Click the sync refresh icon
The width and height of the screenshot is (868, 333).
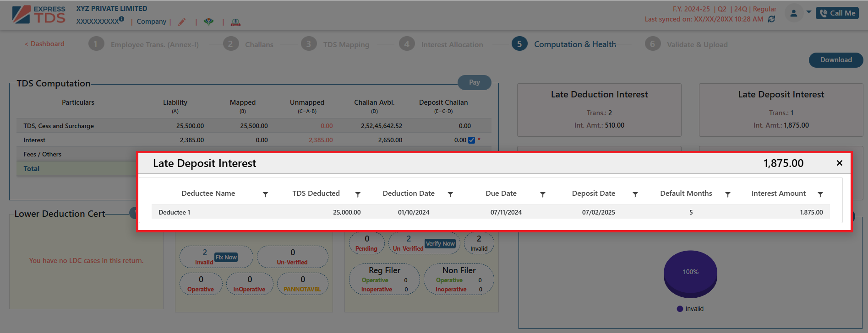[772, 19]
